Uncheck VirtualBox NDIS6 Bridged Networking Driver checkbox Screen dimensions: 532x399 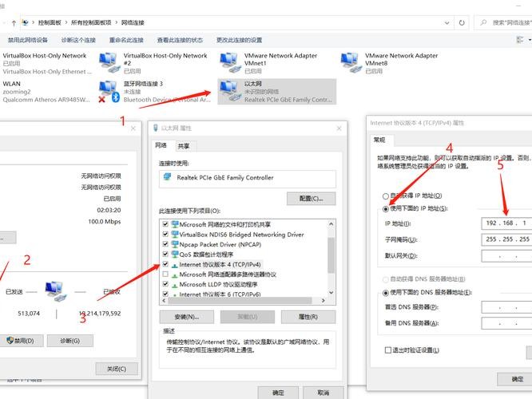click(165, 234)
